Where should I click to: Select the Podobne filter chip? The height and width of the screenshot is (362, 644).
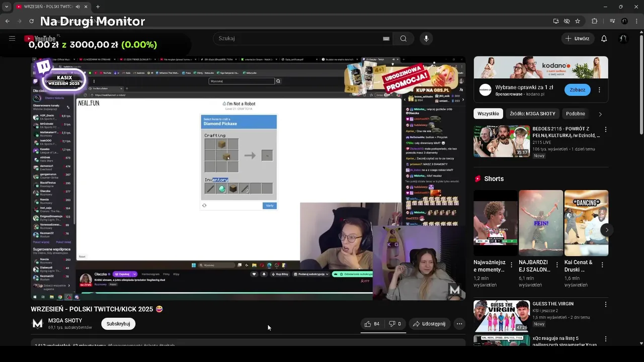tap(576, 114)
